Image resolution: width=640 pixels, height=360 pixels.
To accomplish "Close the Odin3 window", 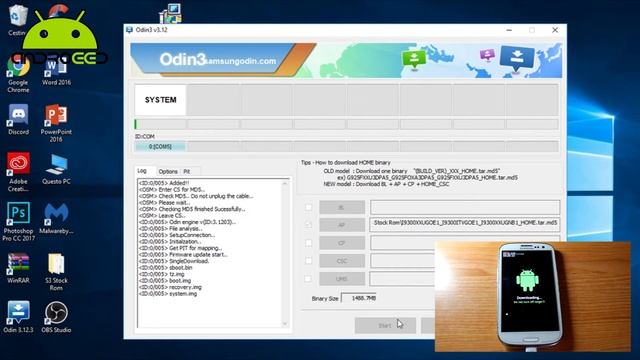I will click(555, 30).
